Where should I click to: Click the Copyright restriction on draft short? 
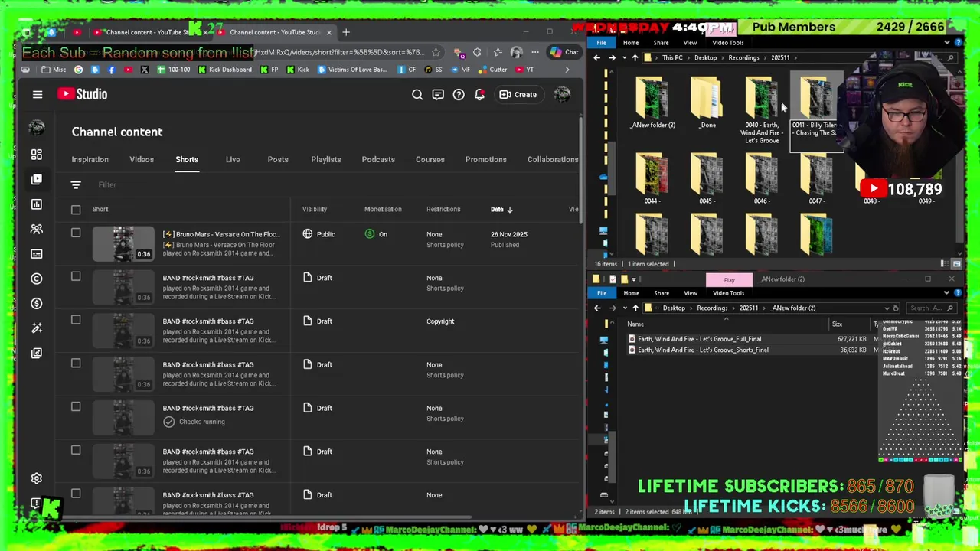[440, 321]
